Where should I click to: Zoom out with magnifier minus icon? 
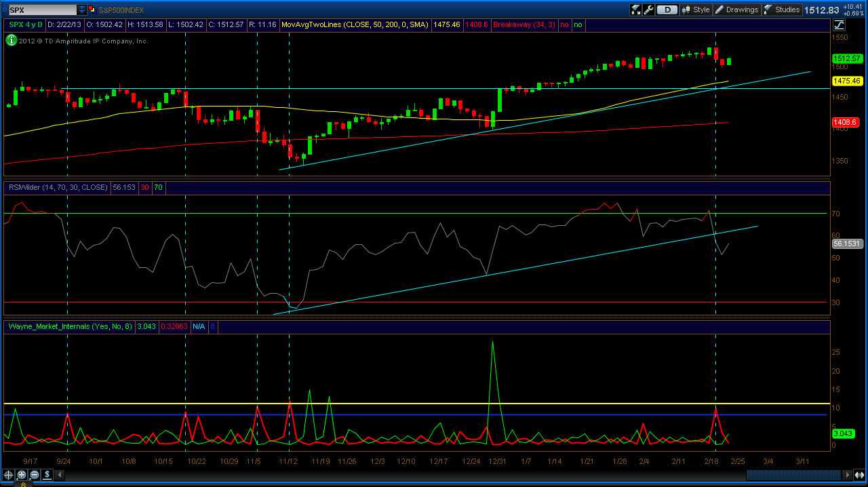[33, 475]
